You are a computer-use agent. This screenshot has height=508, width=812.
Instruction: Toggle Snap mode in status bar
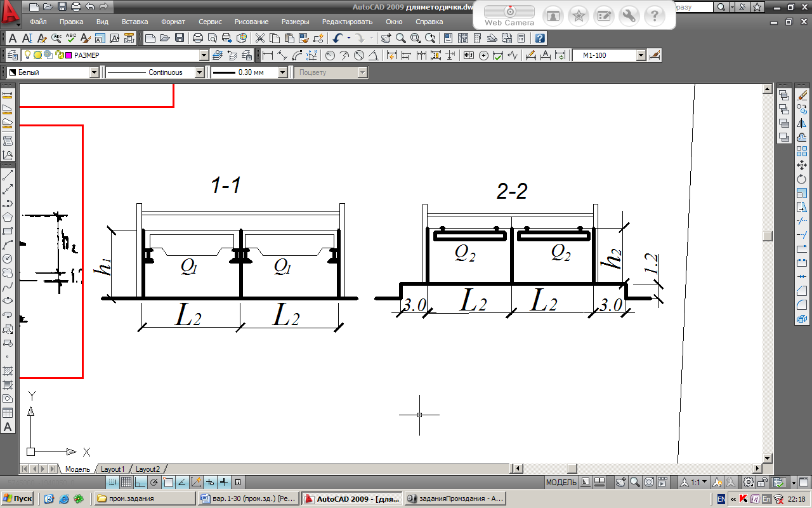click(x=113, y=482)
